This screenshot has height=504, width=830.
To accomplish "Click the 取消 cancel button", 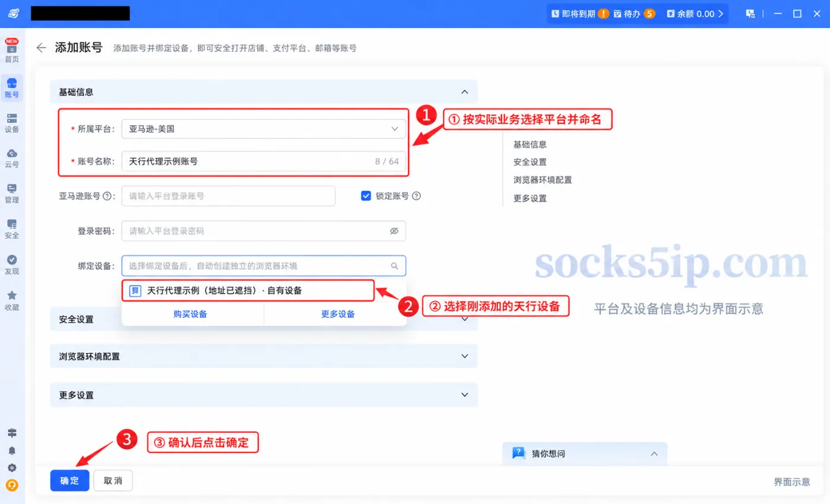I will [x=113, y=481].
